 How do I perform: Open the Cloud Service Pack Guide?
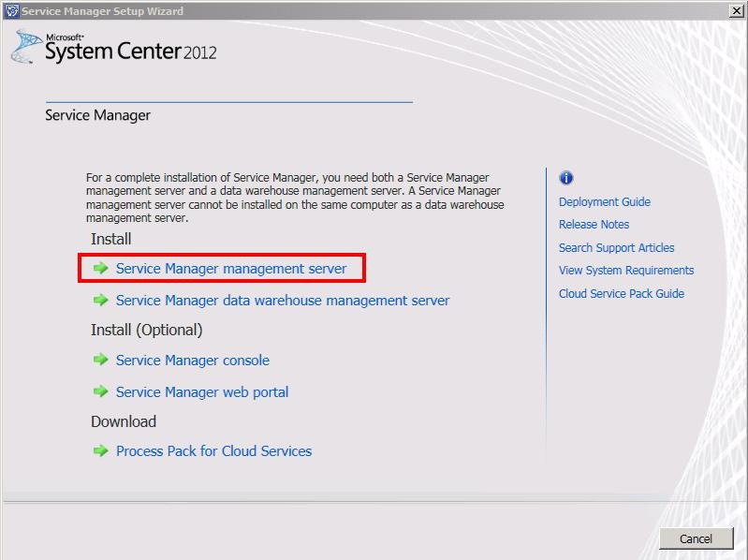pos(621,294)
